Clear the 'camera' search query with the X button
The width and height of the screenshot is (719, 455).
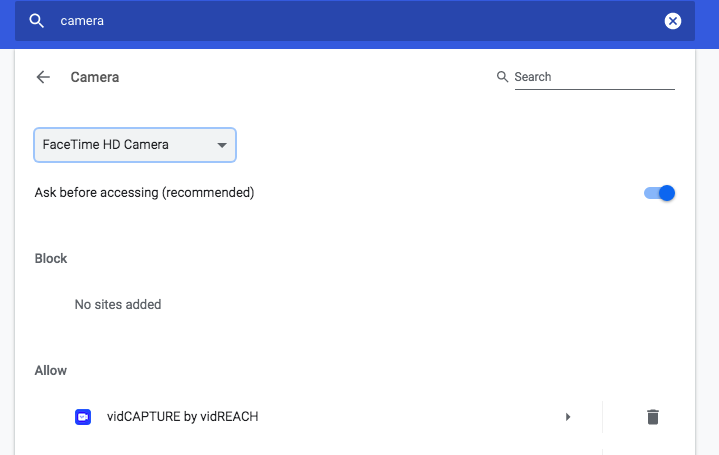(673, 21)
